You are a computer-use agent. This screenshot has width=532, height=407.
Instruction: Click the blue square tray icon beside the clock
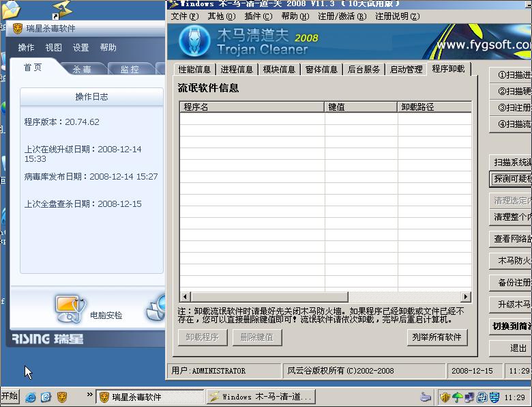[x=482, y=397]
